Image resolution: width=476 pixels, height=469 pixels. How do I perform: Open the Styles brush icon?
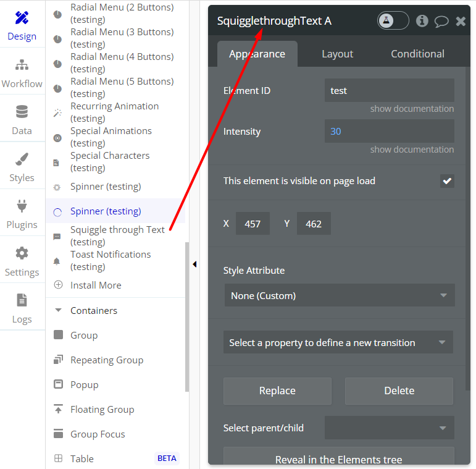tap(22, 159)
